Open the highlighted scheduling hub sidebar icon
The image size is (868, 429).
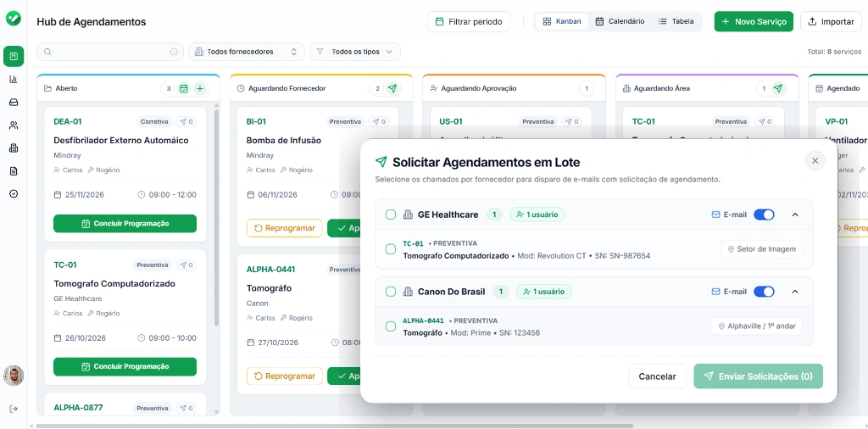point(14,56)
